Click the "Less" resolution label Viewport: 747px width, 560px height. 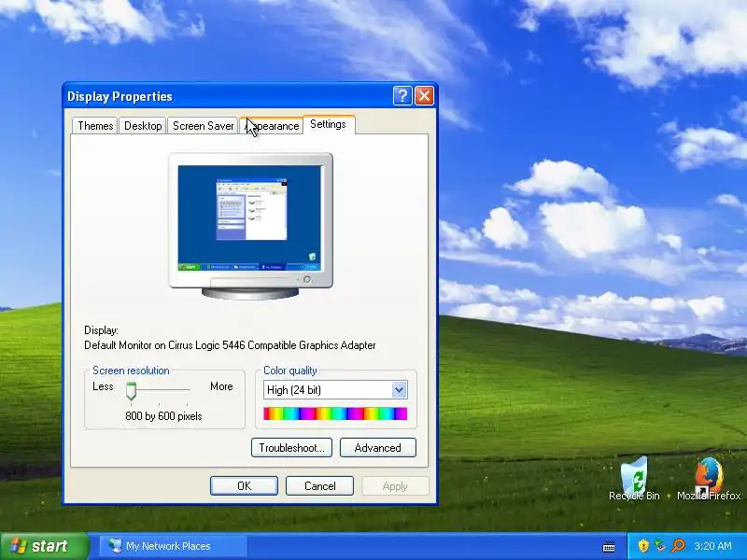pos(103,386)
